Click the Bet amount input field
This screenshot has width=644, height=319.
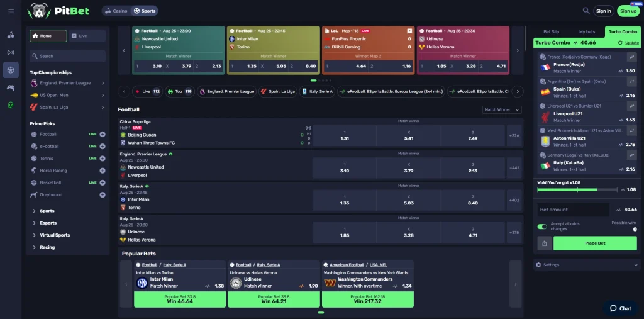click(x=574, y=210)
